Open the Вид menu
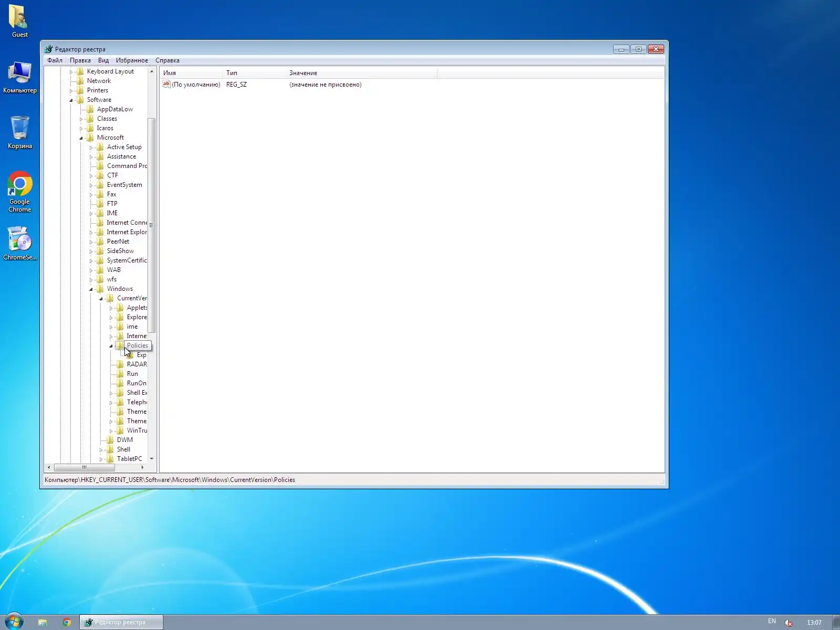The width and height of the screenshot is (840, 630). 103,60
